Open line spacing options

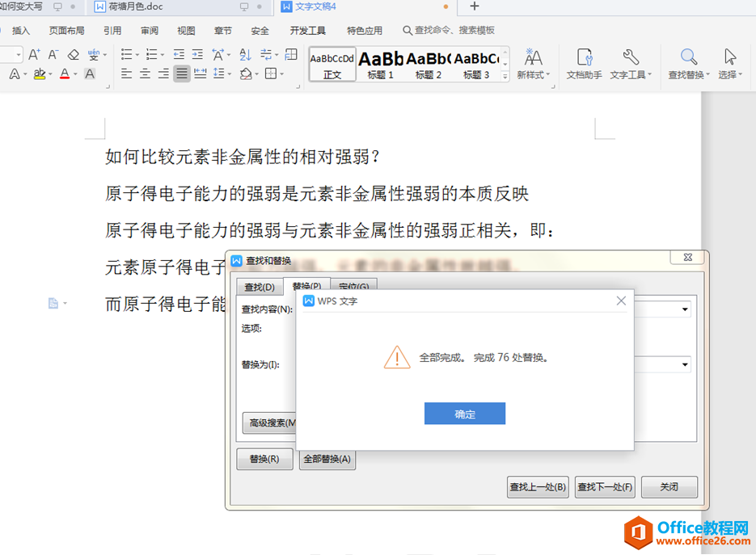point(219,74)
